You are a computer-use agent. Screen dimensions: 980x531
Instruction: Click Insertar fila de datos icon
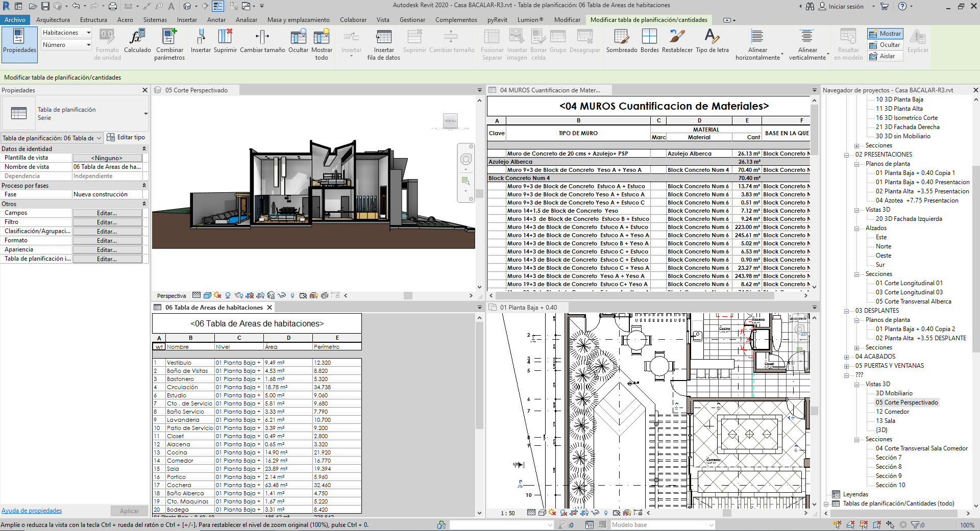pos(383,37)
